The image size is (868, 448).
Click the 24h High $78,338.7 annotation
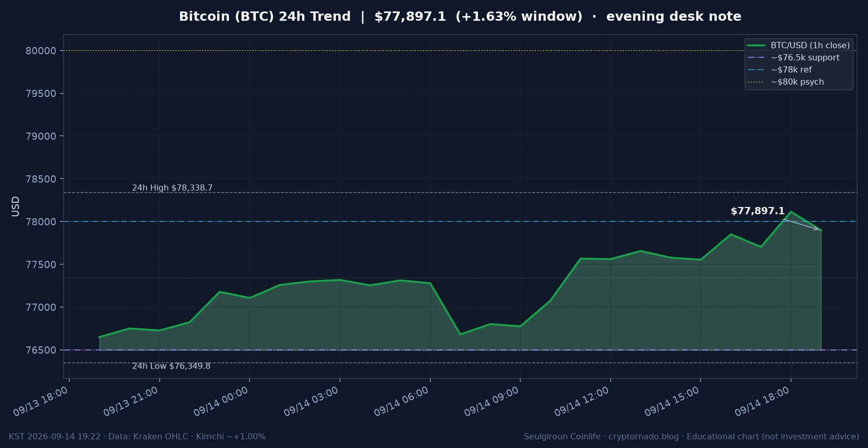pos(172,188)
